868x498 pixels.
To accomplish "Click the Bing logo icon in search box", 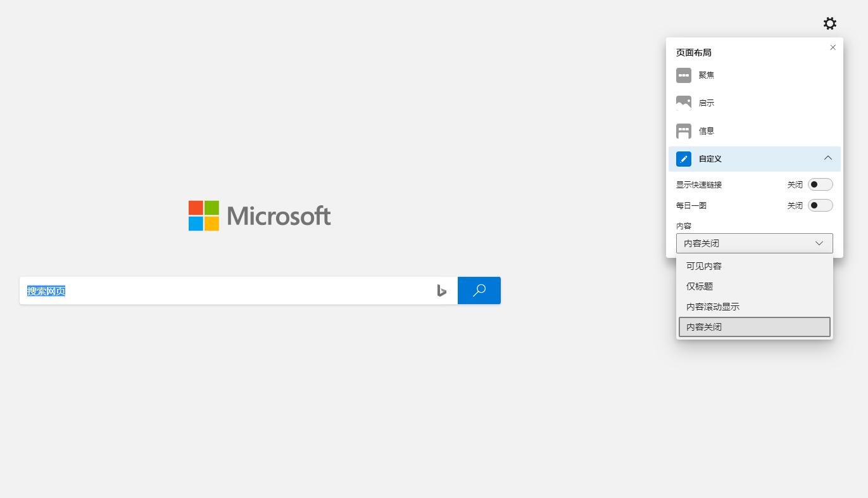I will pos(442,291).
